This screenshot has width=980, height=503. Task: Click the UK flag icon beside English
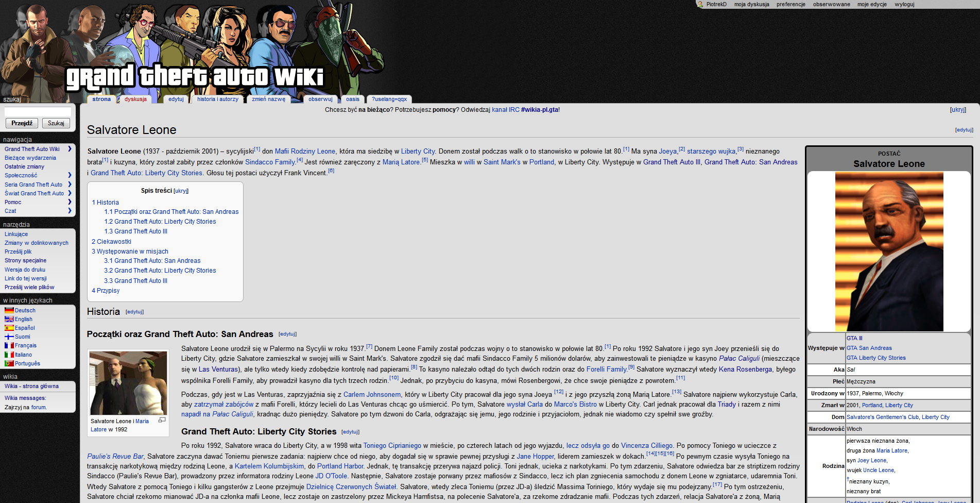tap(9, 319)
